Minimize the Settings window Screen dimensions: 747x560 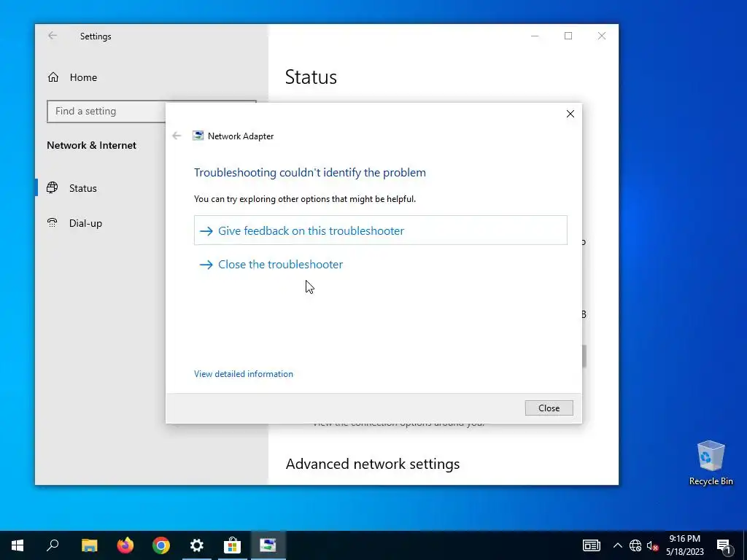click(x=535, y=36)
